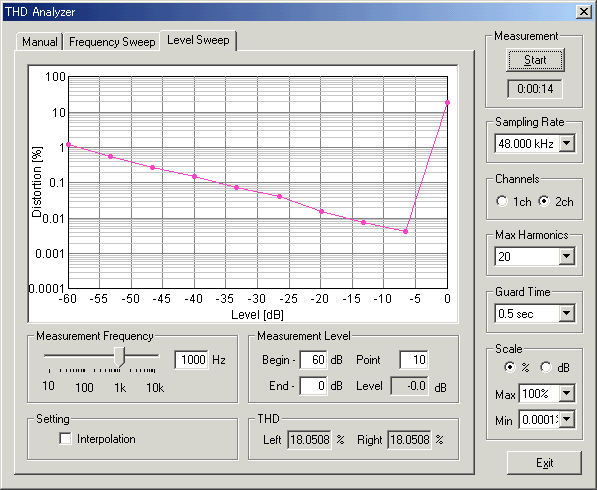The image size is (597, 490).
Task: Open the scale Min dropdown
Action: point(567,420)
